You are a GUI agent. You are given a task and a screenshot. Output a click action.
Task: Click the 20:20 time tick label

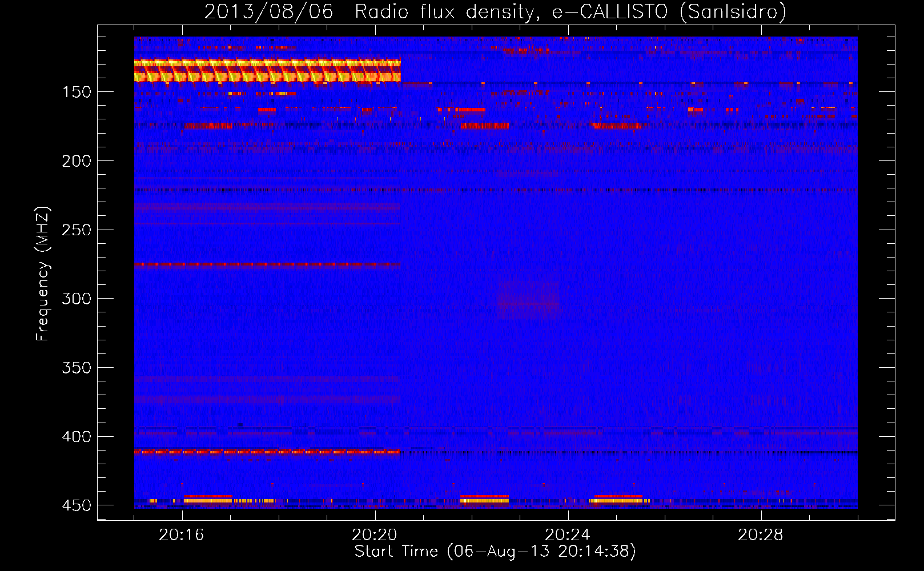375,535
